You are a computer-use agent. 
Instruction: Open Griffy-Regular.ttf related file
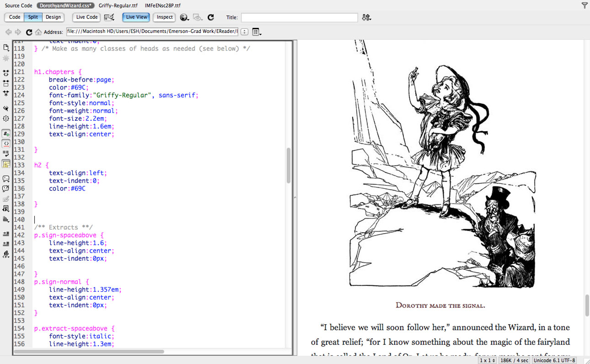click(x=118, y=5)
